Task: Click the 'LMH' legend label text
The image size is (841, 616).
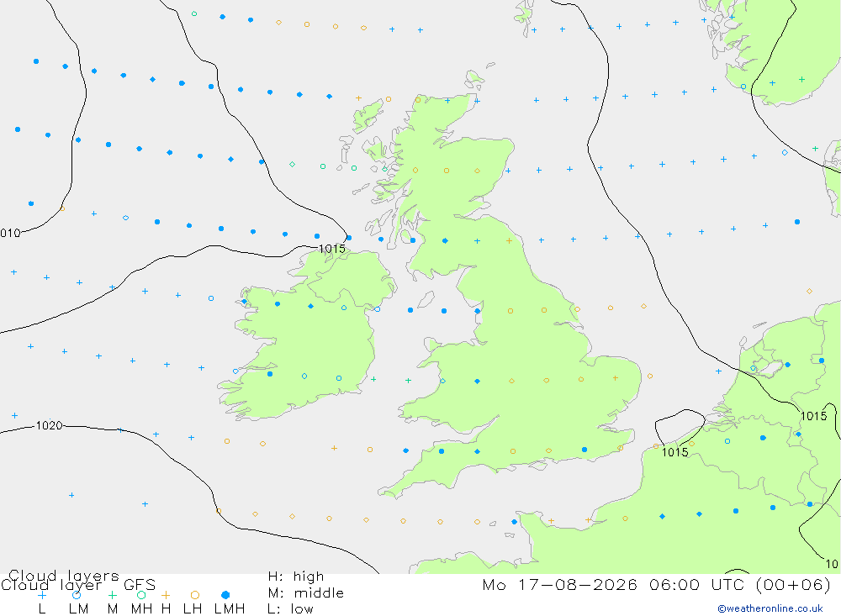Action: coord(230,609)
